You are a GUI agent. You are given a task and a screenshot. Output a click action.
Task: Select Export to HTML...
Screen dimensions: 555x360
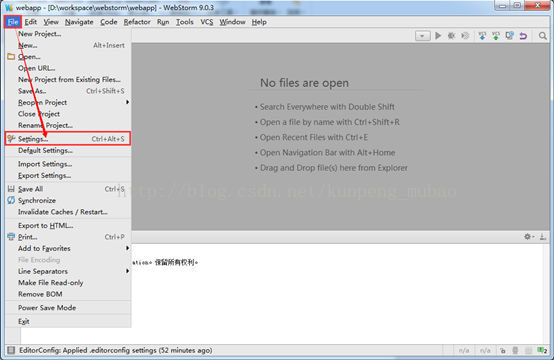tap(68, 225)
